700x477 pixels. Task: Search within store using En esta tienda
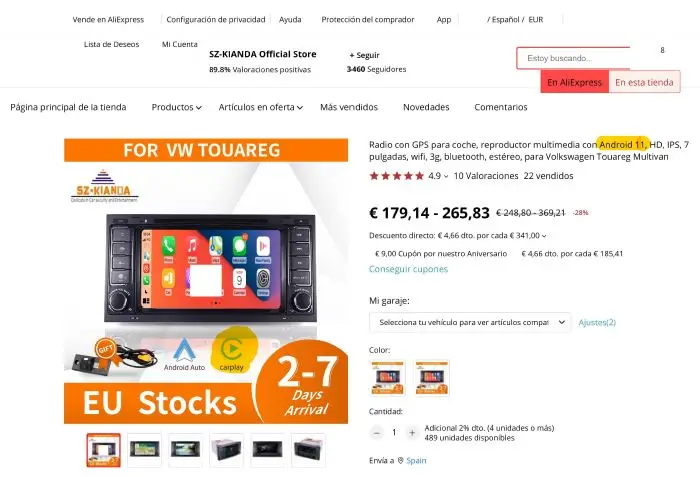point(644,82)
